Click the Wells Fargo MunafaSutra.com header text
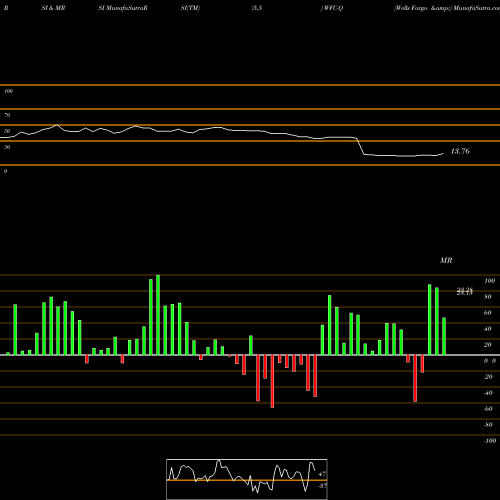This screenshot has height=500, width=500. click(x=447, y=8)
